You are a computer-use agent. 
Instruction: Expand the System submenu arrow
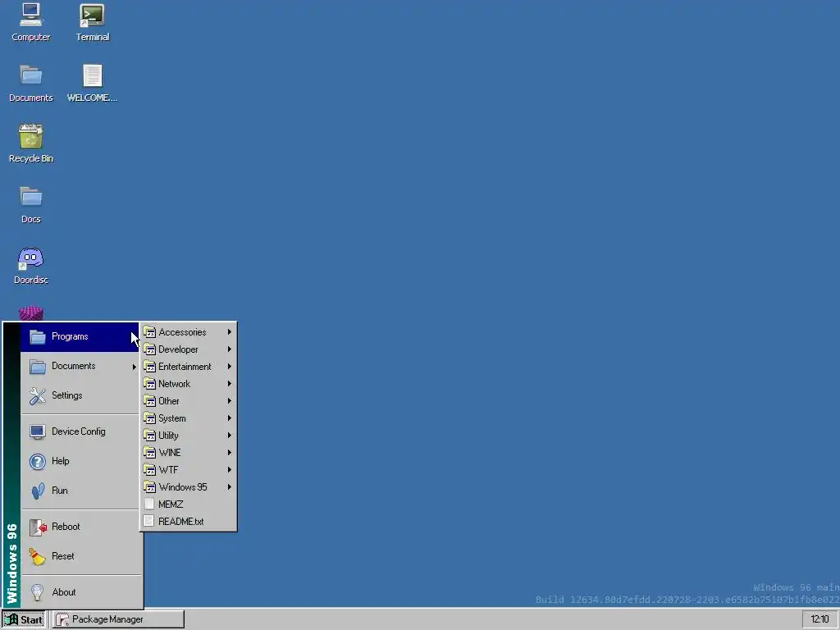(230, 418)
